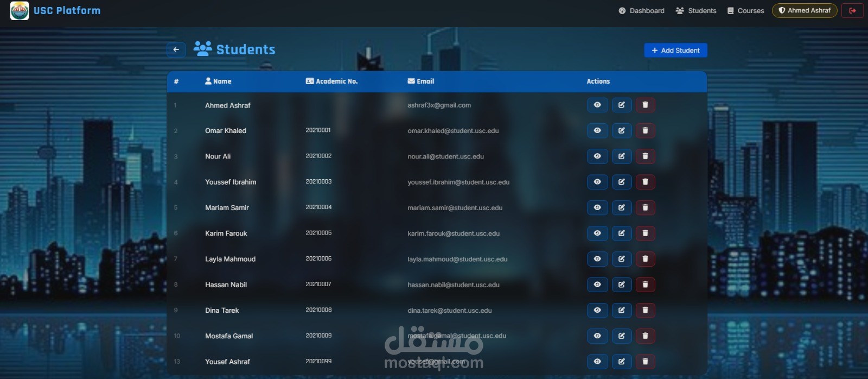Viewport: 868px width, 379px height.
Task: Edit Karim Farouk's entry
Action: tap(622, 233)
